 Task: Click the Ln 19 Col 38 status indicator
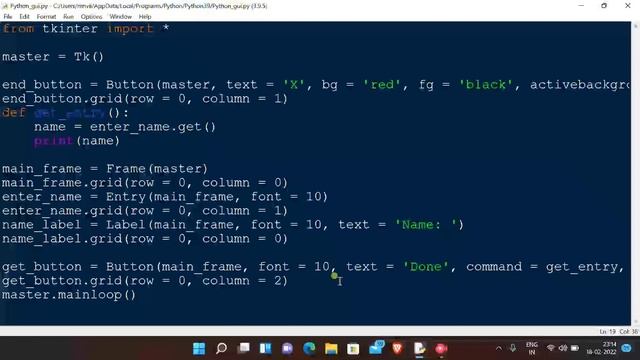tap(618, 331)
